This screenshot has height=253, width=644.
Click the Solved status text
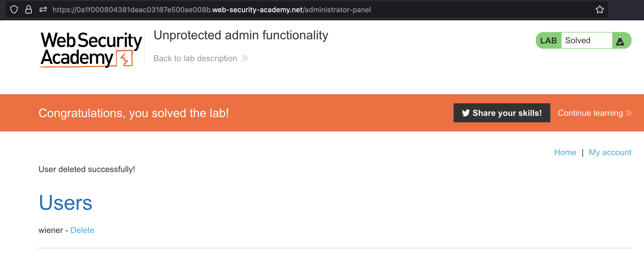(x=578, y=41)
